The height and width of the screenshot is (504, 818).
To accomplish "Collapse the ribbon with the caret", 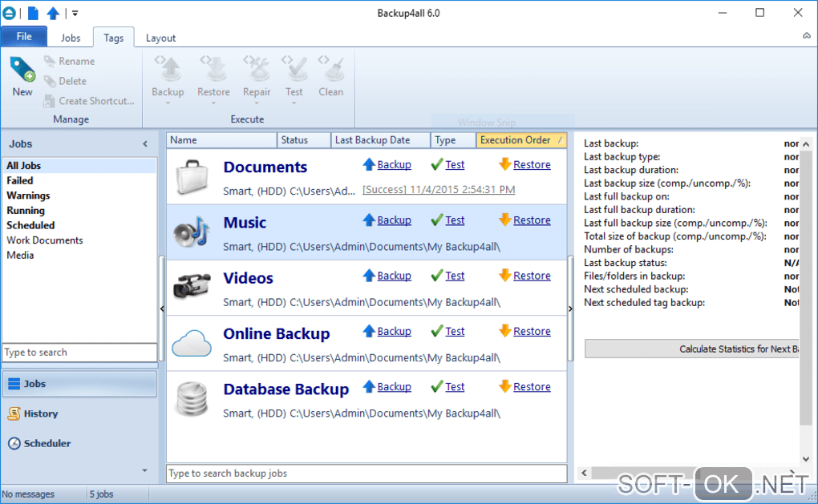I will click(807, 35).
